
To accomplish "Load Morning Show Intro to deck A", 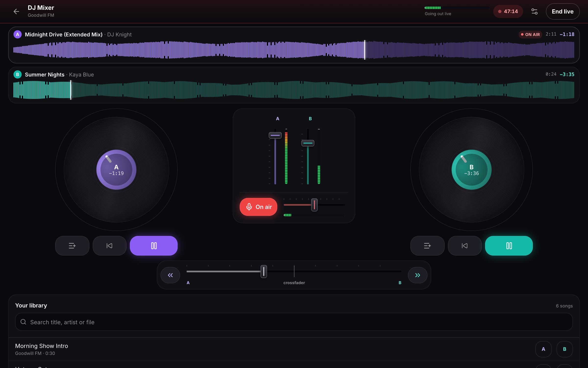I will coord(543,349).
